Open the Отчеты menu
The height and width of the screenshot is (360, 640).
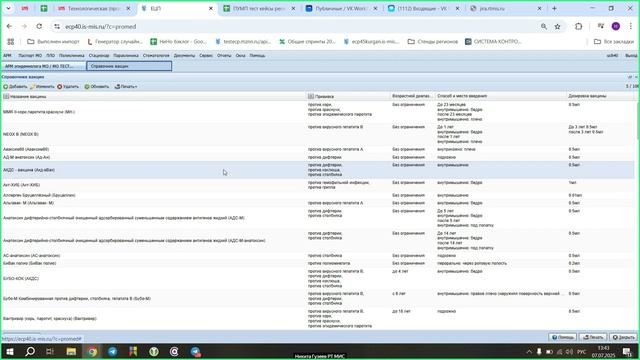(224, 56)
